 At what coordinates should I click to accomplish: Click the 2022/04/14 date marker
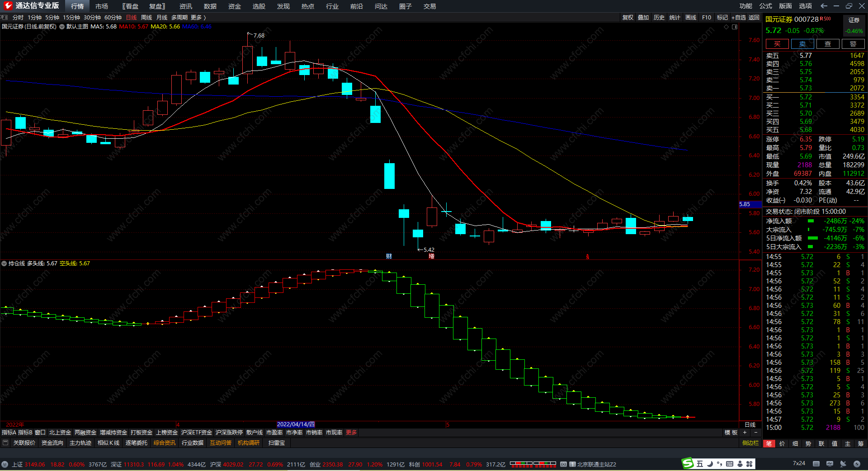[296, 424]
